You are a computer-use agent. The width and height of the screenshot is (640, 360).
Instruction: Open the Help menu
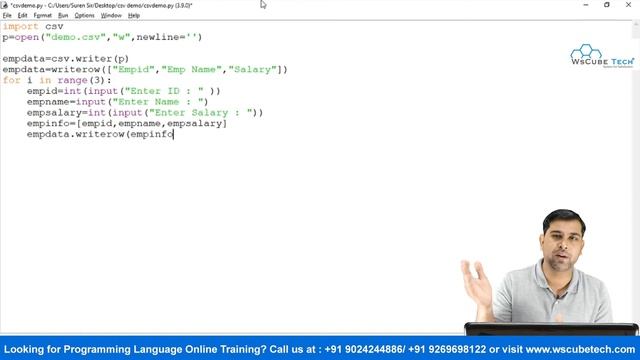coord(134,16)
